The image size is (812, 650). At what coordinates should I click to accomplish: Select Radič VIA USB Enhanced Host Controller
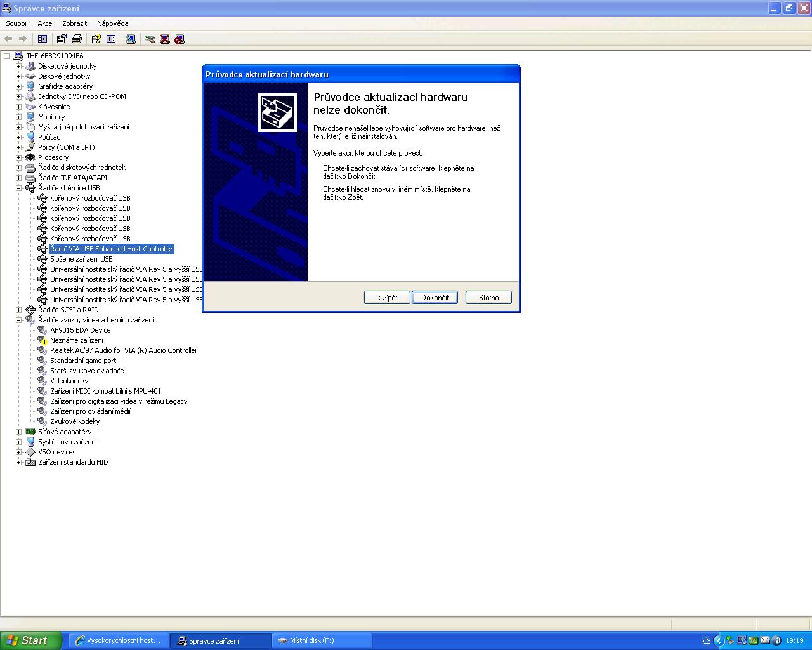pos(112,249)
